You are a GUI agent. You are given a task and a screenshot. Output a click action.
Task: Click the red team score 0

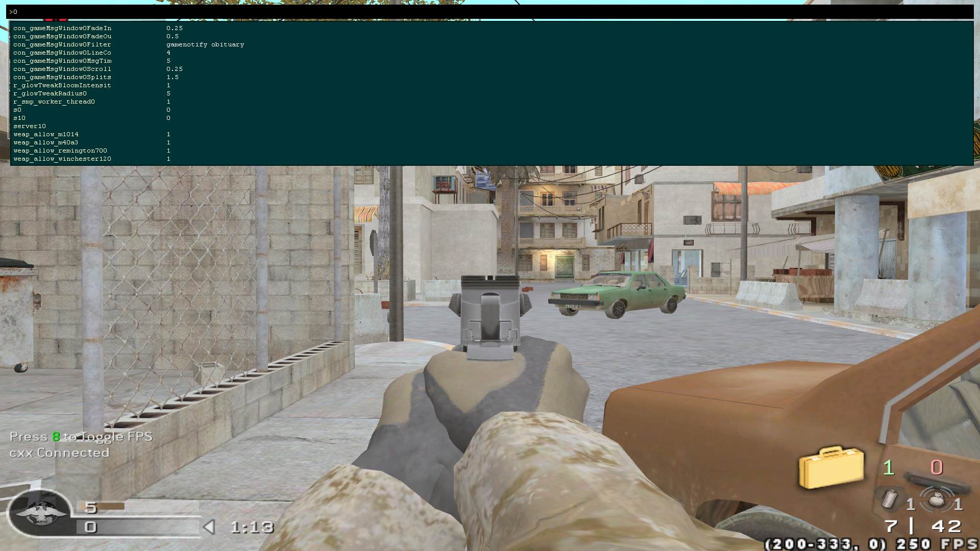[937, 467]
